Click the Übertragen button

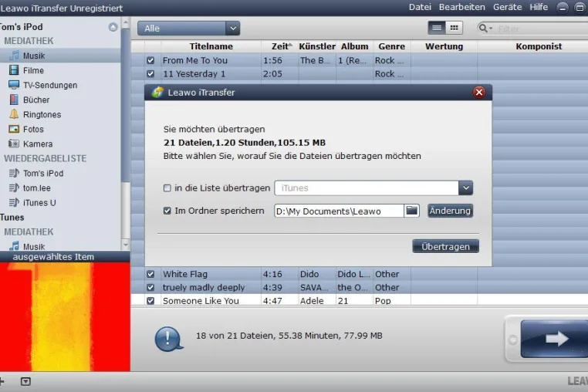coord(445,246)
